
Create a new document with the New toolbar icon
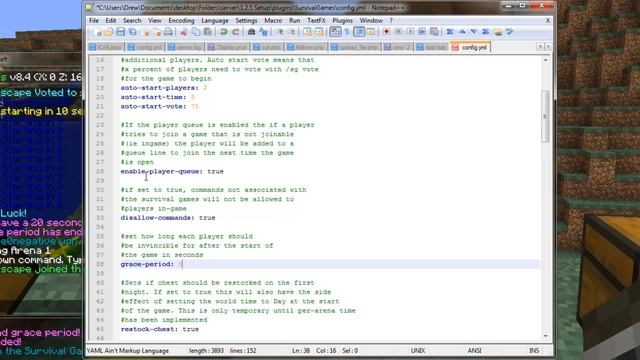click(x=98, y=32)
